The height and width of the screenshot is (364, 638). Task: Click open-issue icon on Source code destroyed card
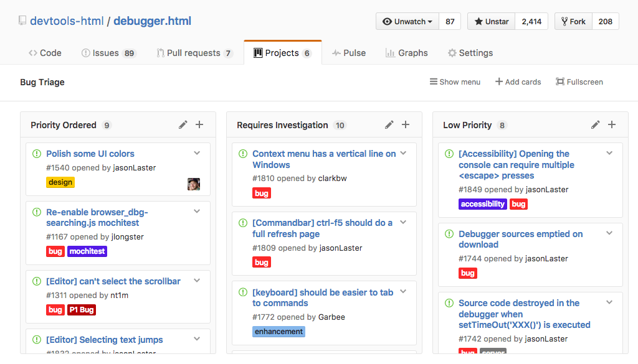click(449, 302)
